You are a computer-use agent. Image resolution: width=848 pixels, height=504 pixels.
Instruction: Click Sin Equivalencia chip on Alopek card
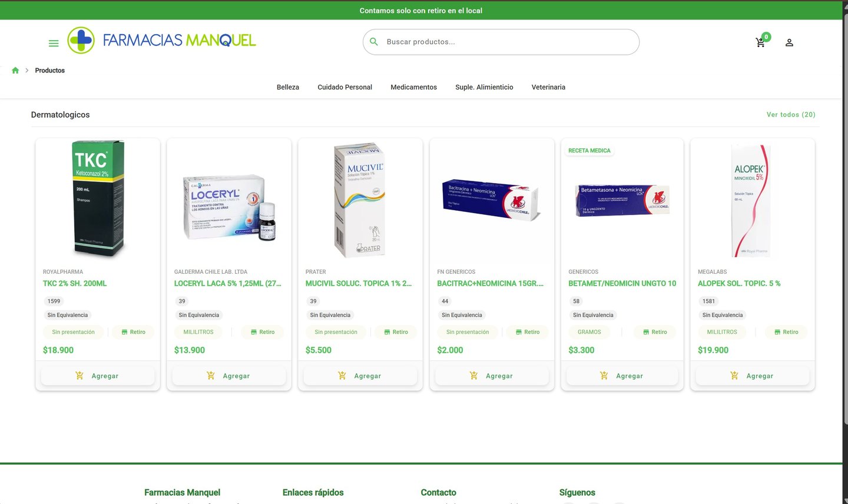[x=723, y=315]
